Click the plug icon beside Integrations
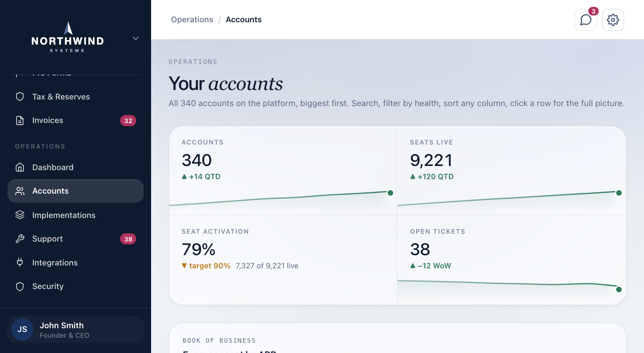The width and height of the screenshot is (644, 353). pos(20,263)
